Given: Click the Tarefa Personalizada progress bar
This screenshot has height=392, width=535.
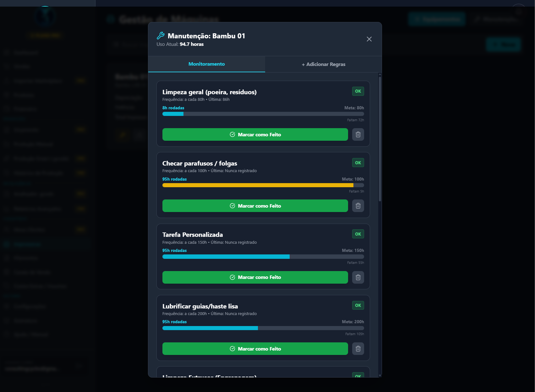Looking at the screenshot, I should (x=263, y=257).
